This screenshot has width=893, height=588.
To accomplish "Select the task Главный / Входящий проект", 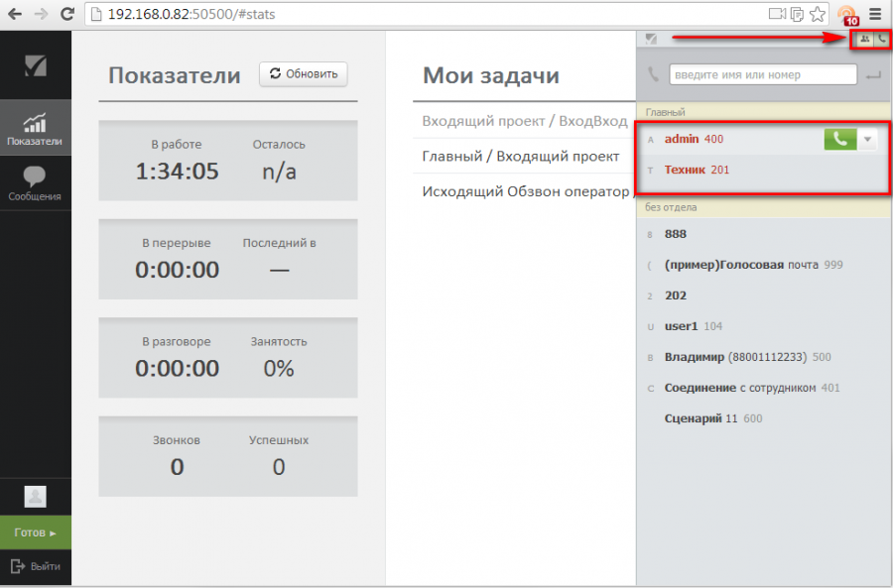I will (521, 156).
